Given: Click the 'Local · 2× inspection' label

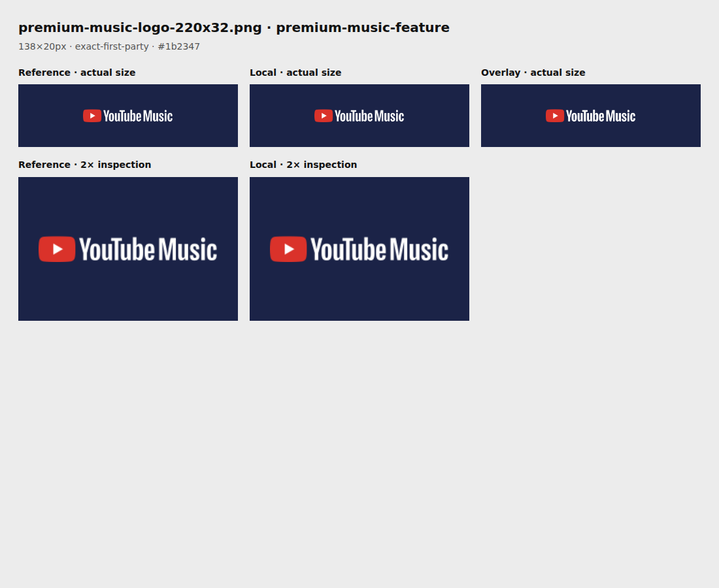Looking at the screenshot, I should pyautogui.click(x=303, y=165).
